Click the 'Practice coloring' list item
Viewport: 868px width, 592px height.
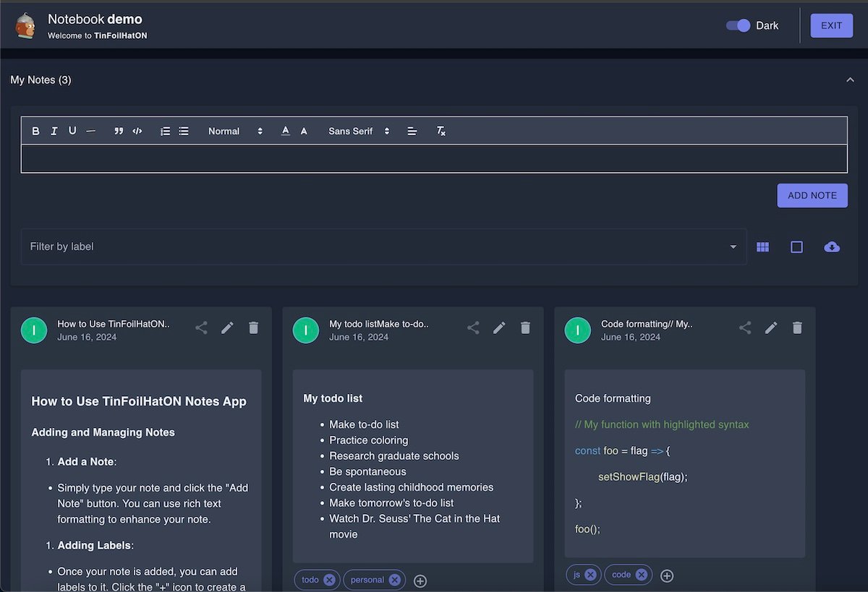[x=369, y=440]
